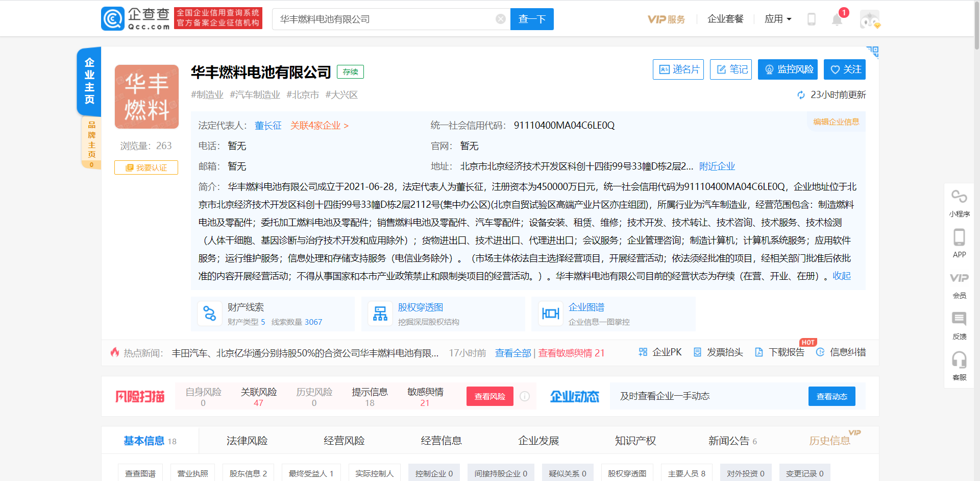Show the QR code in card corner
980x481 pixels.
[872, 52]
